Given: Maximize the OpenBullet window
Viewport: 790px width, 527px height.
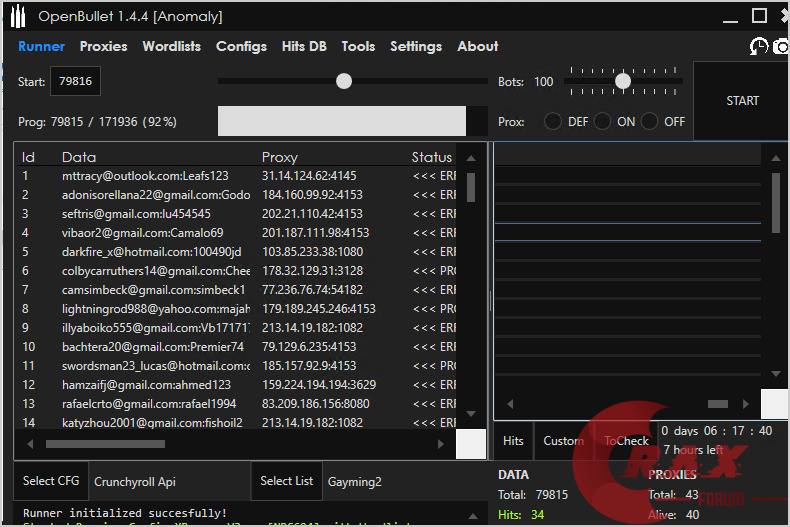Looking at the screenshot, I should (759, 16).
